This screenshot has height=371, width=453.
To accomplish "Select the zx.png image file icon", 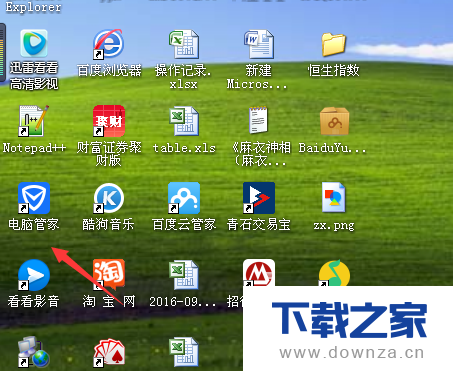I will [334, 197].
